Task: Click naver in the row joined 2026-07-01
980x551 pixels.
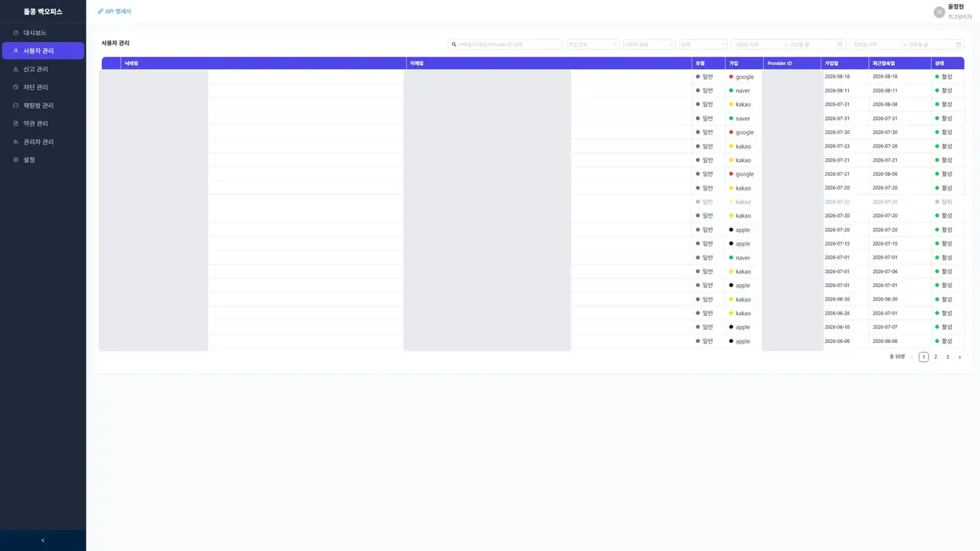Action: (743, 258)
